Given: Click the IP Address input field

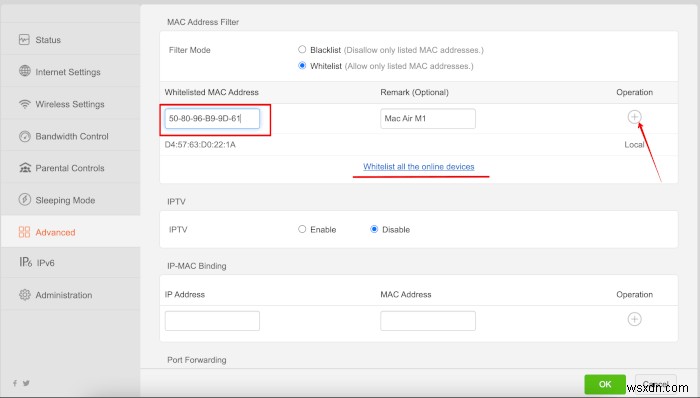Looking at the screenshot, I should point(212,321).
